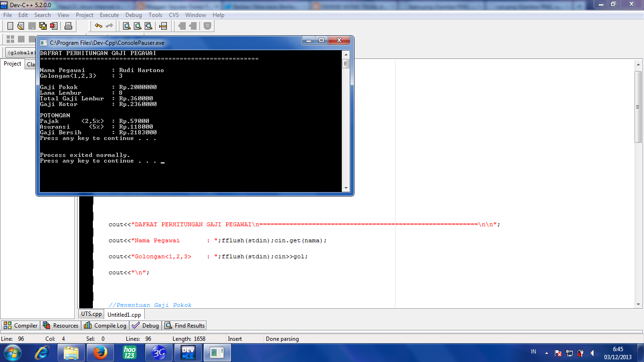Open the Debug tab in the bottom panel
Screen dimensions: 644x362
[x=146, y=325]
